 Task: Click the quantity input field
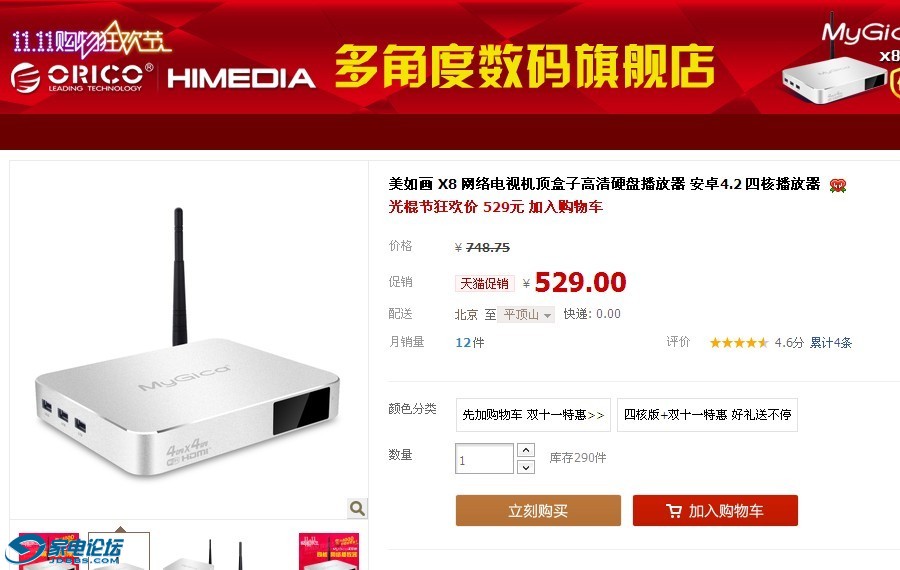[x=484, y=459]
